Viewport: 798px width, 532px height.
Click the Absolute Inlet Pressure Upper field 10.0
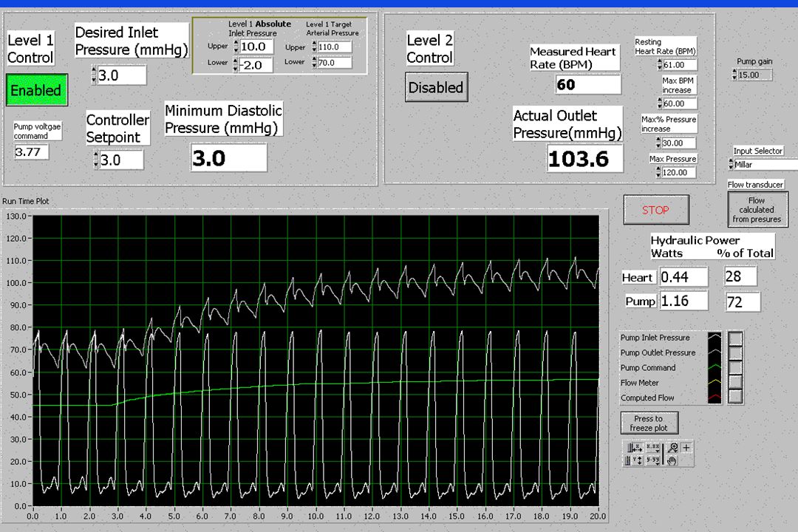coord(256,47)
